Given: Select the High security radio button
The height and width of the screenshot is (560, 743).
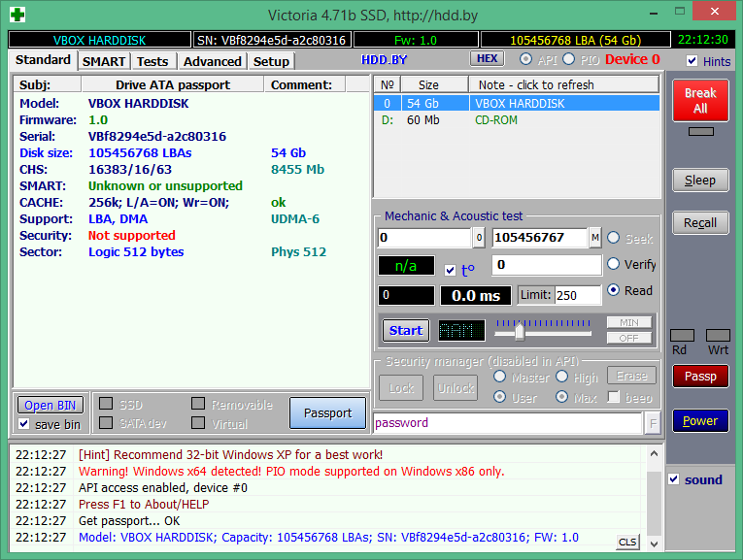Looking at the screenshot, I should click(562, 377).
